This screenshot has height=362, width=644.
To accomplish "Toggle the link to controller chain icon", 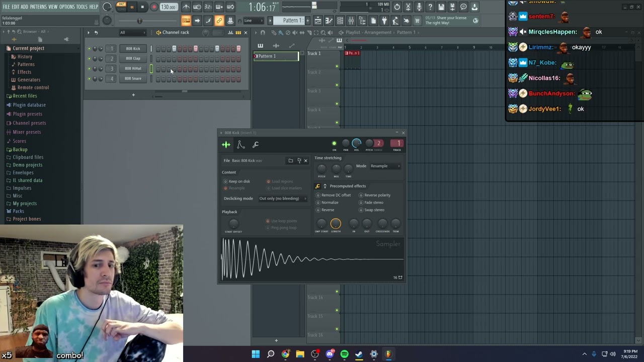I will coord(219,21).
